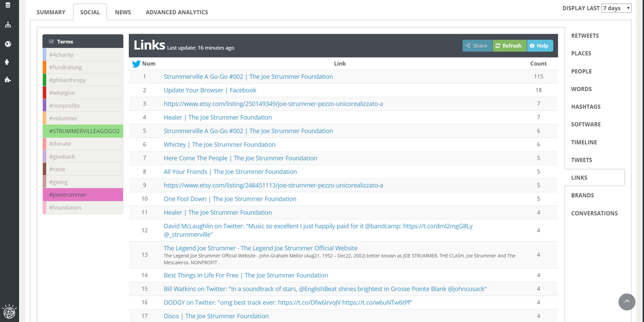Open Disco | The Joe Strummer Foundation link
The width and height of the screenshot is (644, 322).
(x=216, y=316)
